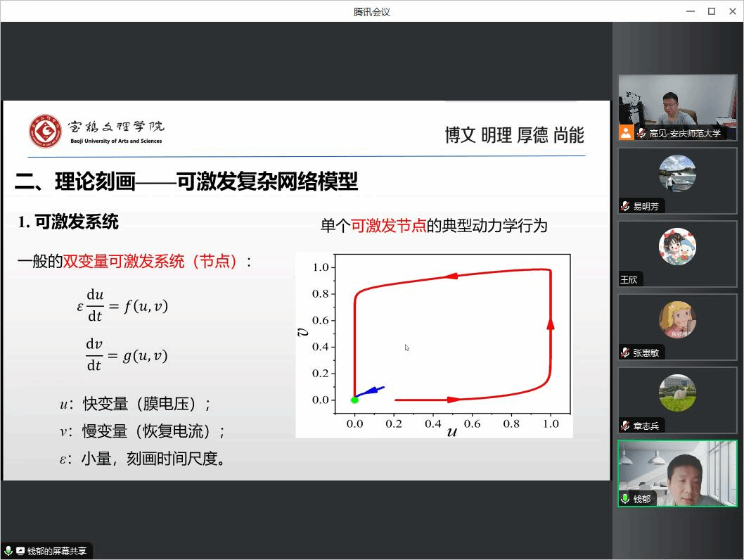Click 张惠敏's participant avatar
The width and height of the screenshot is (744, 560).
pyautogui.click(x=677, y=320)
